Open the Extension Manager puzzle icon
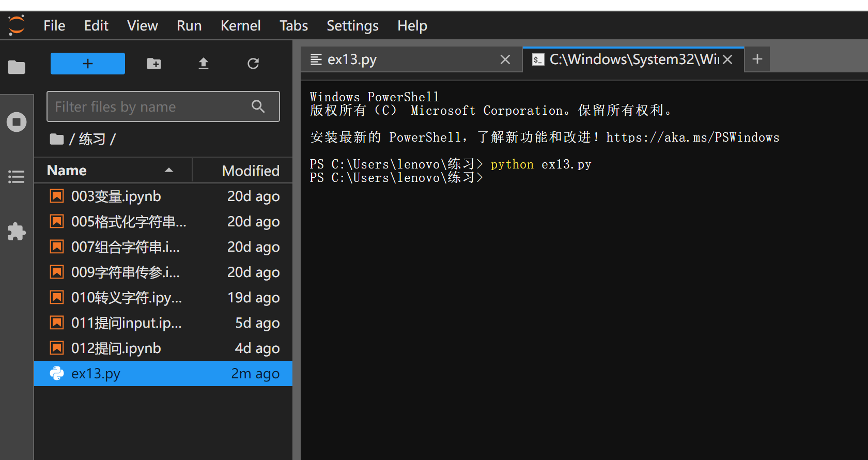Screen dimensions: 868x460 point(17,232)
